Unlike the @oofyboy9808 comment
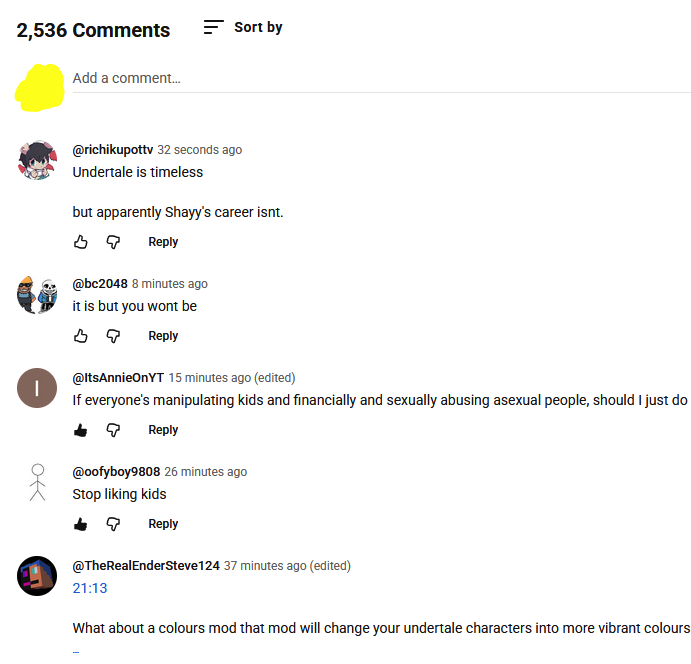 81,524
